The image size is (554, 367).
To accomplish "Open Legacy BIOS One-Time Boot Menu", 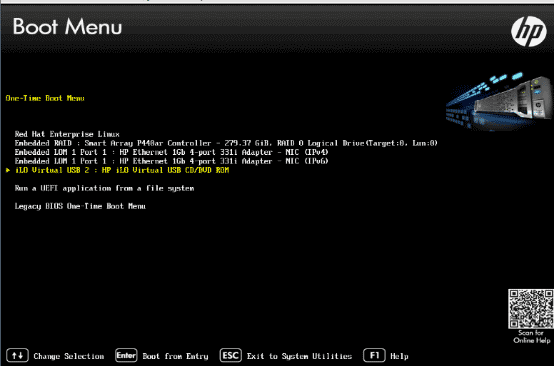I will (80, 206).
